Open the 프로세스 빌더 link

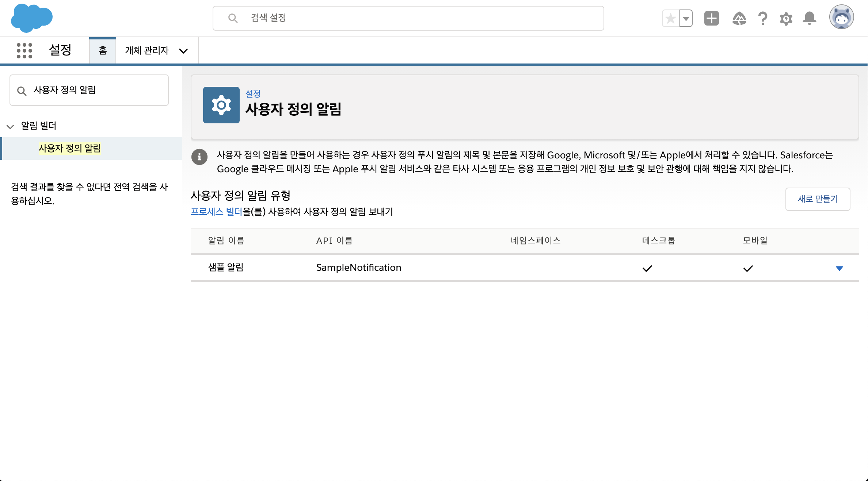coord(216,212)
